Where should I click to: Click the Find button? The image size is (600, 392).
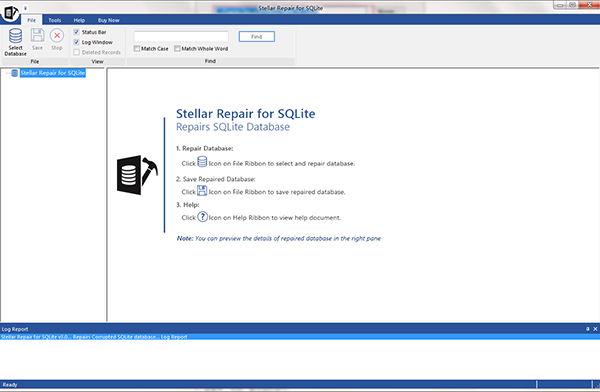257,37
